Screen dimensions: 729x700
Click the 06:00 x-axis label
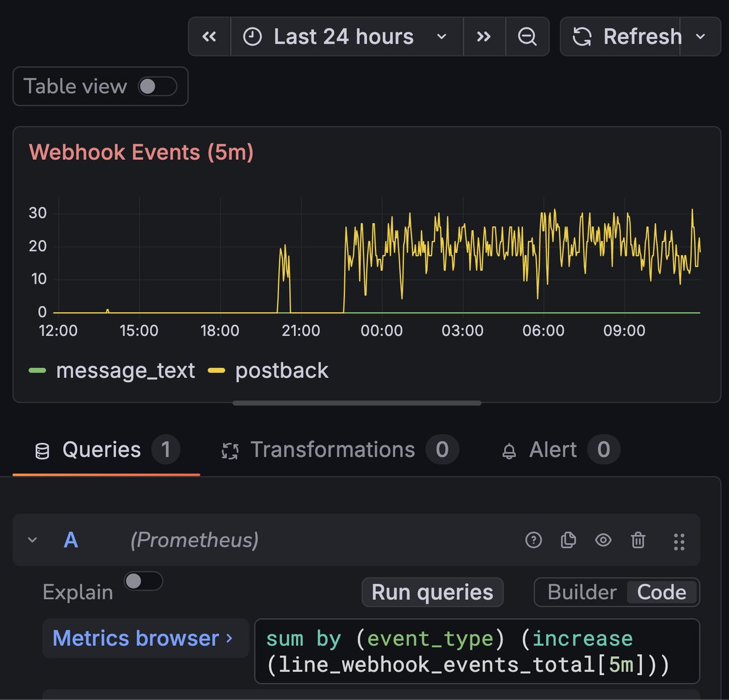click(x=543, y=331)
